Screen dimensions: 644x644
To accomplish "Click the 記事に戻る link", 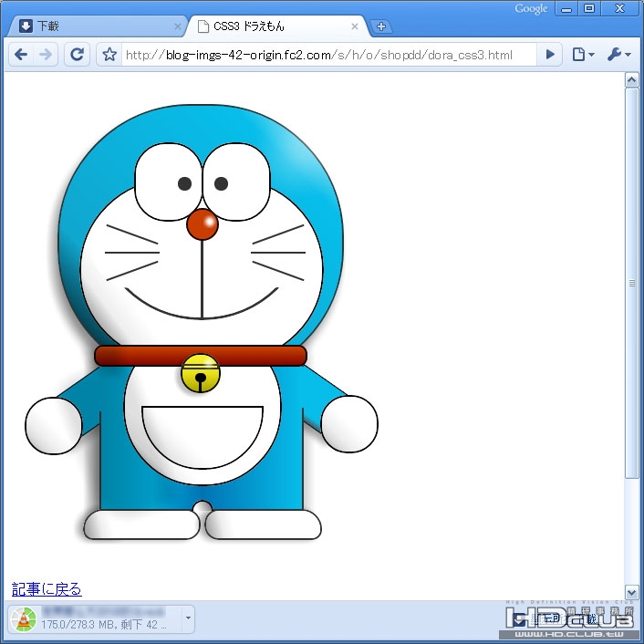I will tap(47, 589).
